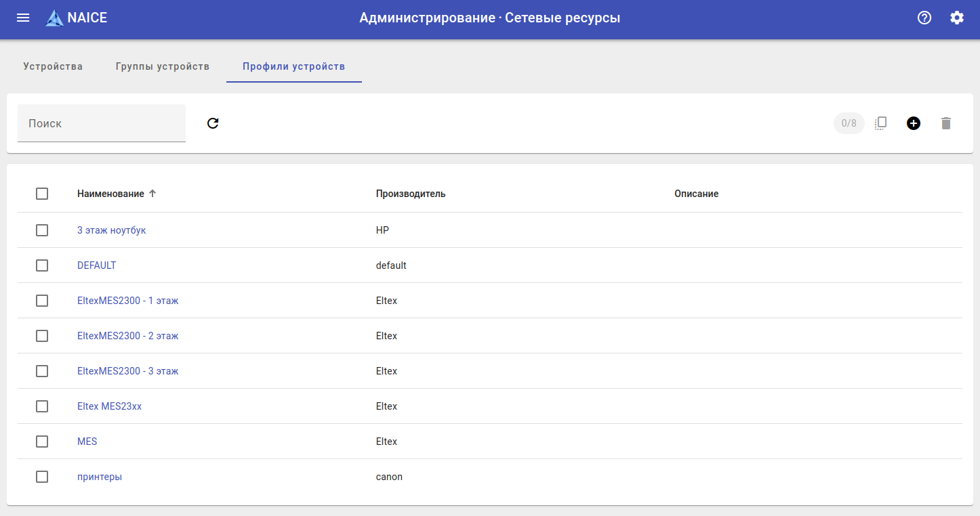
Task: Open the settings gear icon
Action: 957,18
